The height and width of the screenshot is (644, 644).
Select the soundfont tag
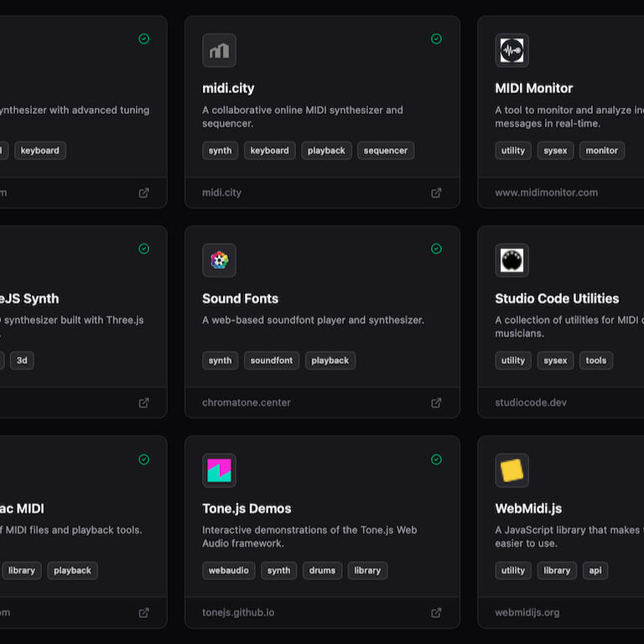(272, 361)
